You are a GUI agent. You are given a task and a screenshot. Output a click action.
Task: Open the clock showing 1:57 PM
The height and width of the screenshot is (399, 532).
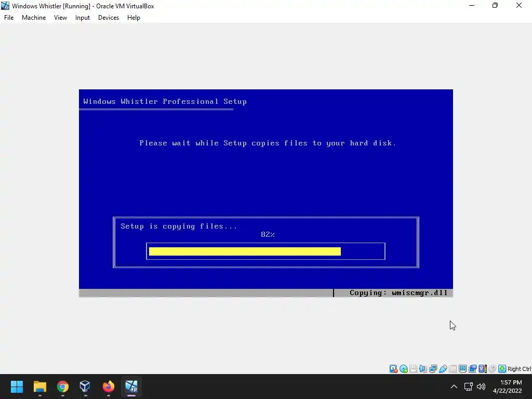tap(508, 387)
